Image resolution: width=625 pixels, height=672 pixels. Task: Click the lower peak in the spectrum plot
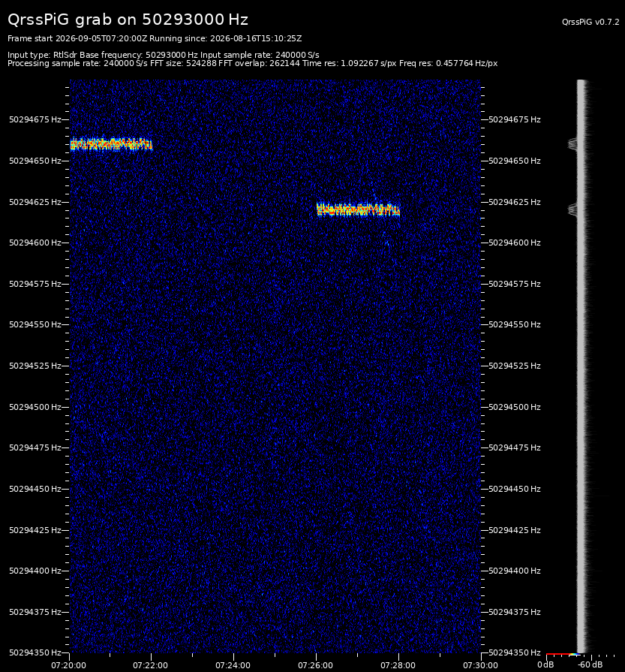coord(572,209)
